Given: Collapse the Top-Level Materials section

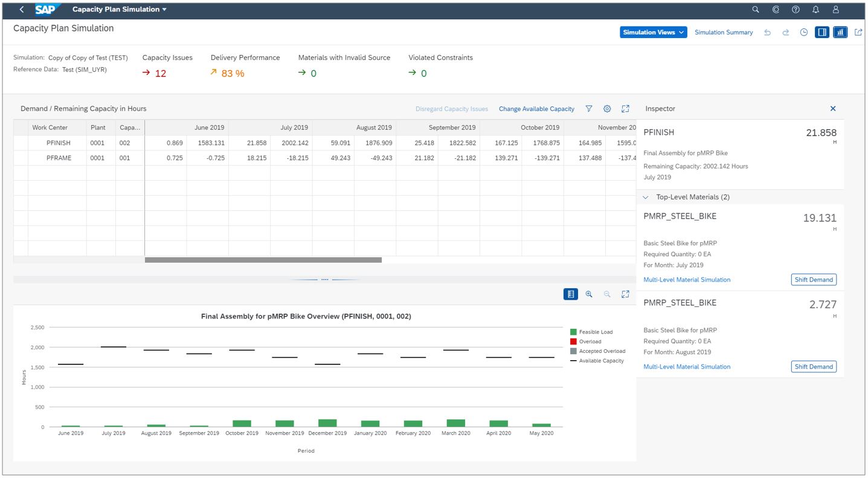Looking at the screenshot, I should 645,196.
